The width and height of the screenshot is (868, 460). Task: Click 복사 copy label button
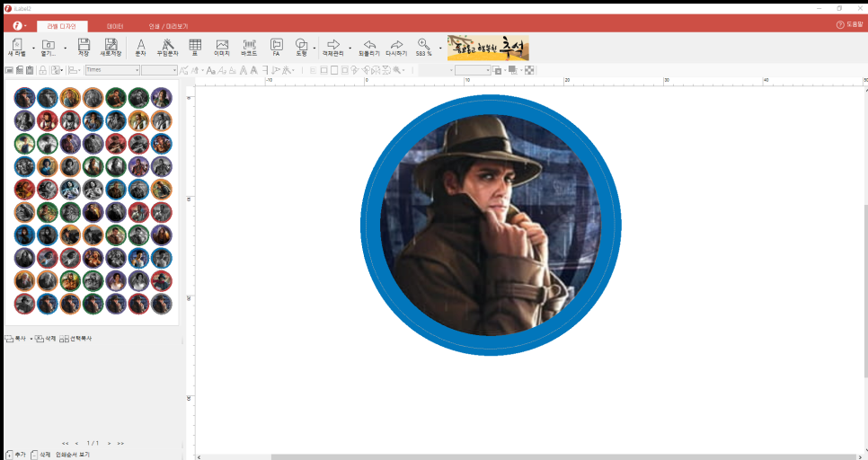coord(15,338)
